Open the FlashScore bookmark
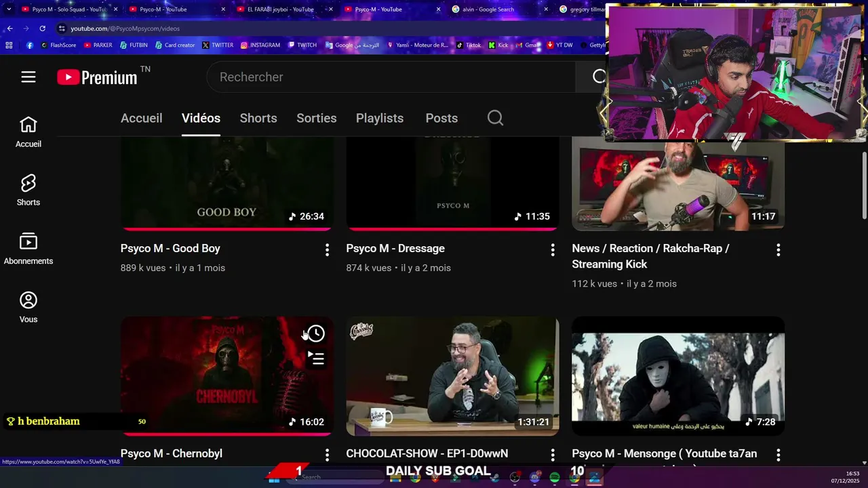This screenshot has width=868, height=488. (58, 45)
